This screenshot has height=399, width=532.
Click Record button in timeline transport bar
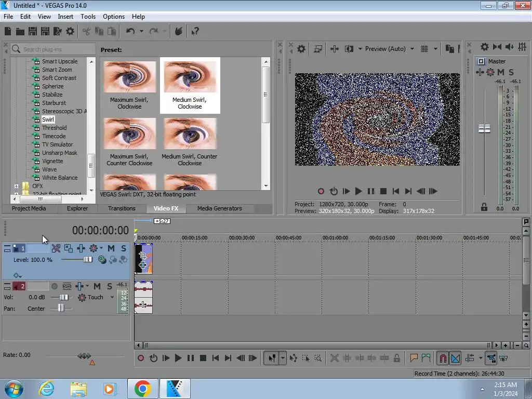tap(141, 358)
